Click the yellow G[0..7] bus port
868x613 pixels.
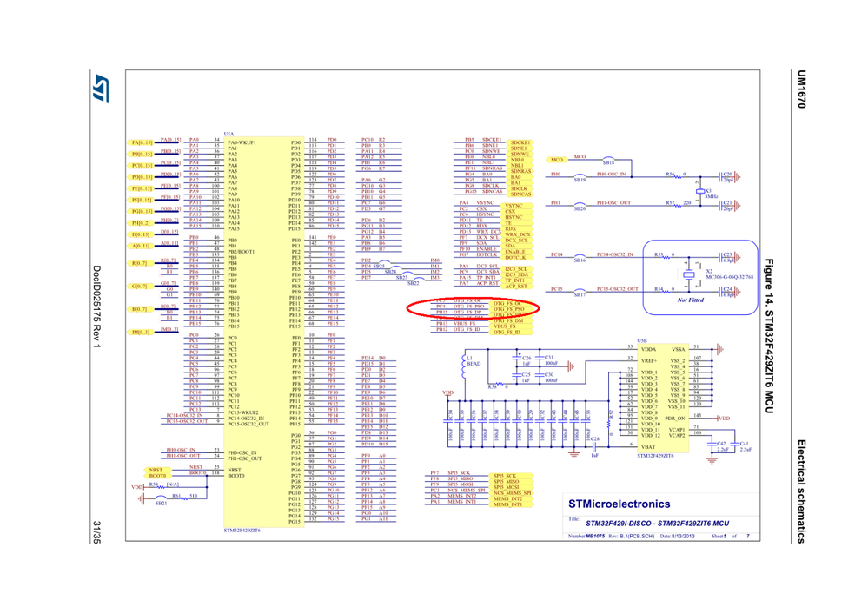tap(139, 286)
